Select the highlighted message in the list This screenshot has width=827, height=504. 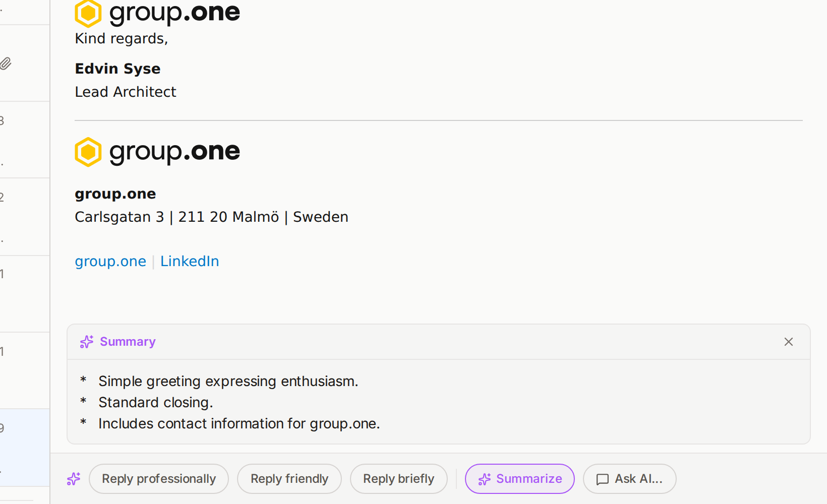(24, 447)
